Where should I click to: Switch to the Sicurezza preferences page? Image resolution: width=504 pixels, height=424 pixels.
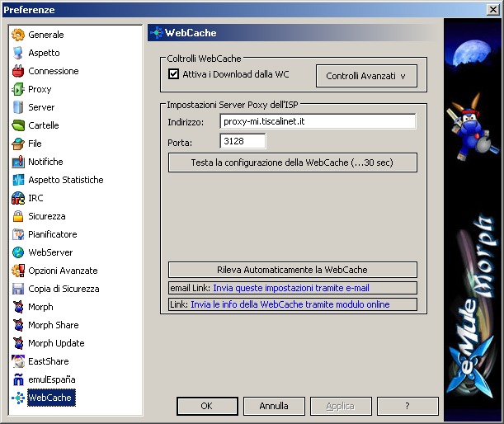tap(46, 216)
